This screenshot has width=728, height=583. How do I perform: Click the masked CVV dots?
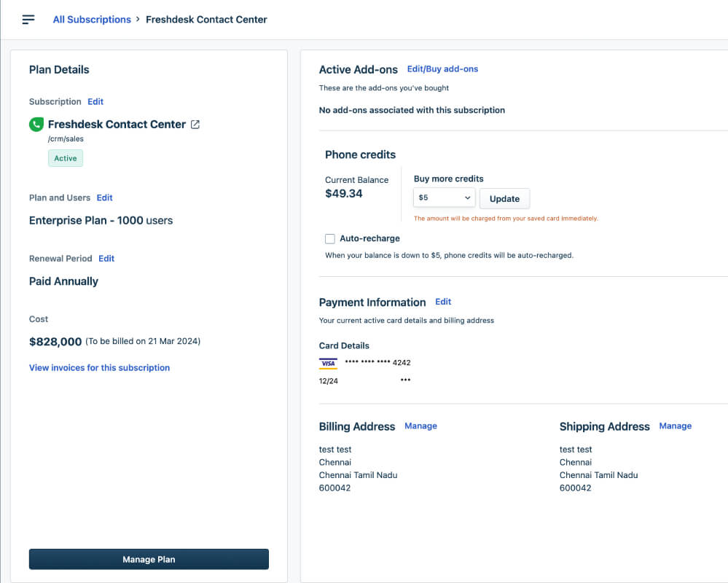(x=405, y=380)
